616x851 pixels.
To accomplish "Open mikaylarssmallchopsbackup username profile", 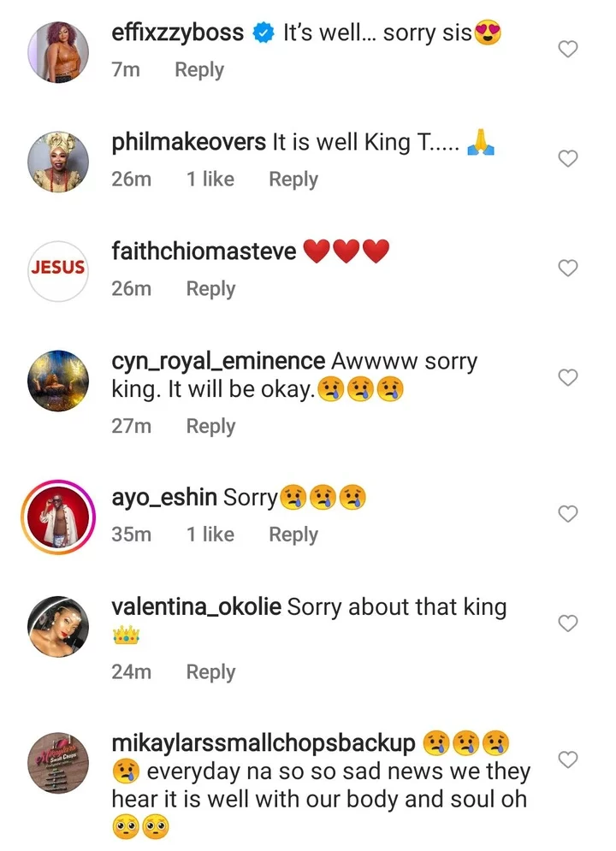I will pyautogui.click(x=264, y=744).
